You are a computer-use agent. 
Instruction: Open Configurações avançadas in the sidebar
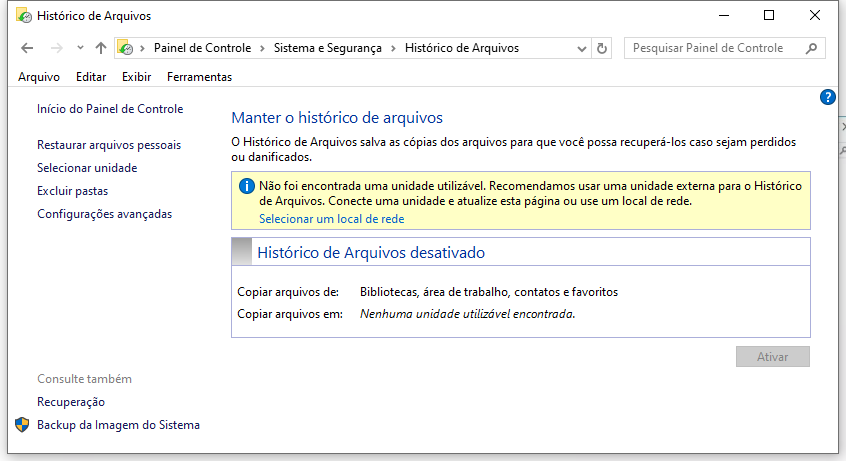click(x=104, y=214)
